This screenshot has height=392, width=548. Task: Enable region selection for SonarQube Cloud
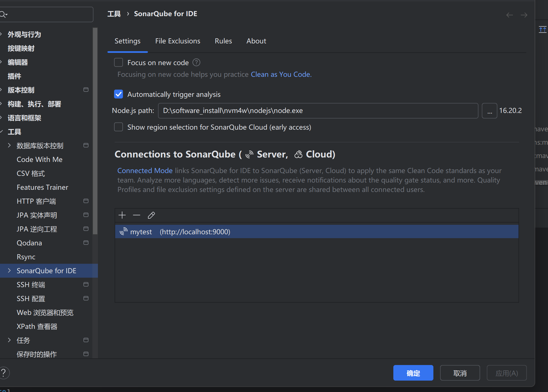(x=119, y=127)
